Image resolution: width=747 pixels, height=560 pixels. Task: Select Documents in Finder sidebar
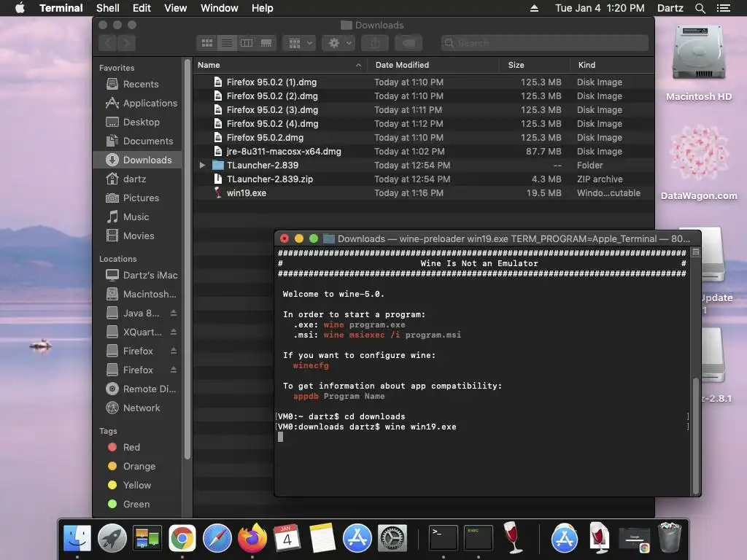click(138, 141)
